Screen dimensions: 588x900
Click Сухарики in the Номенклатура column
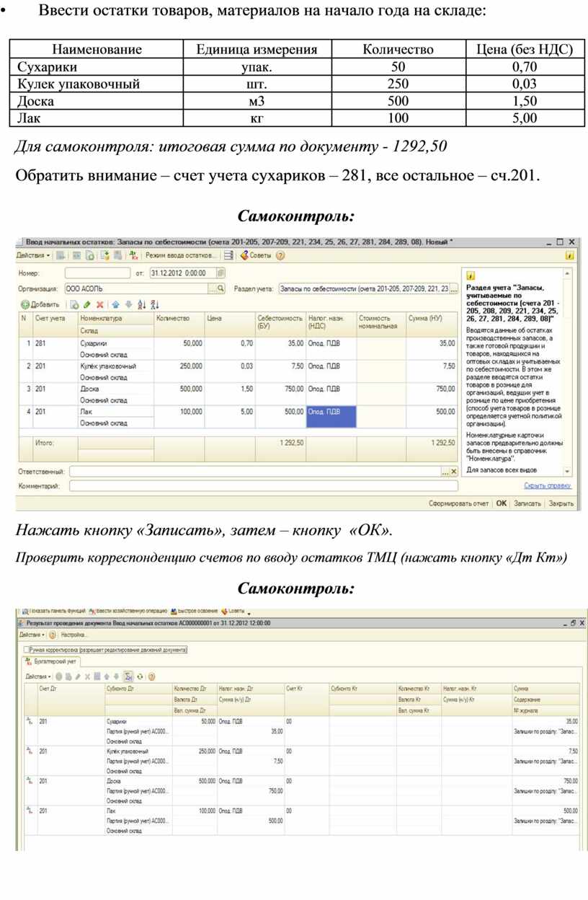coord(94,344)
